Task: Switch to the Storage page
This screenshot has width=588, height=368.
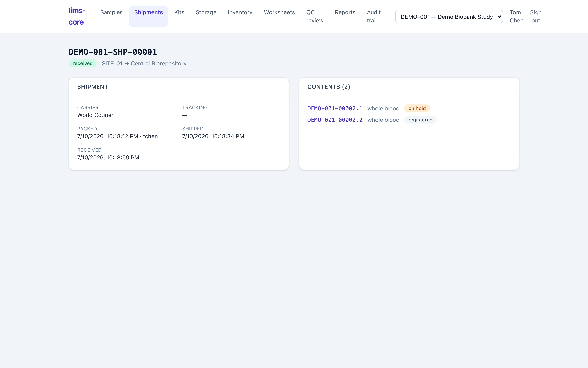Action: 206,12
